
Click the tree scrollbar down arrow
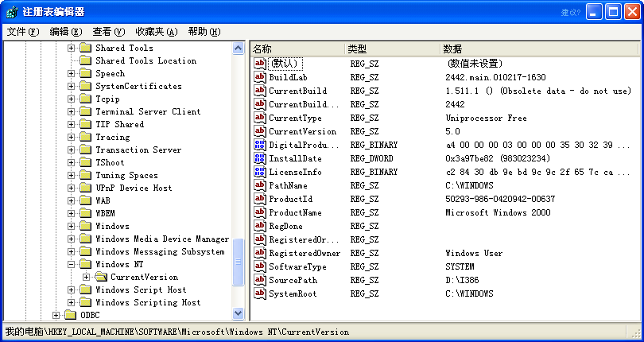239,313
